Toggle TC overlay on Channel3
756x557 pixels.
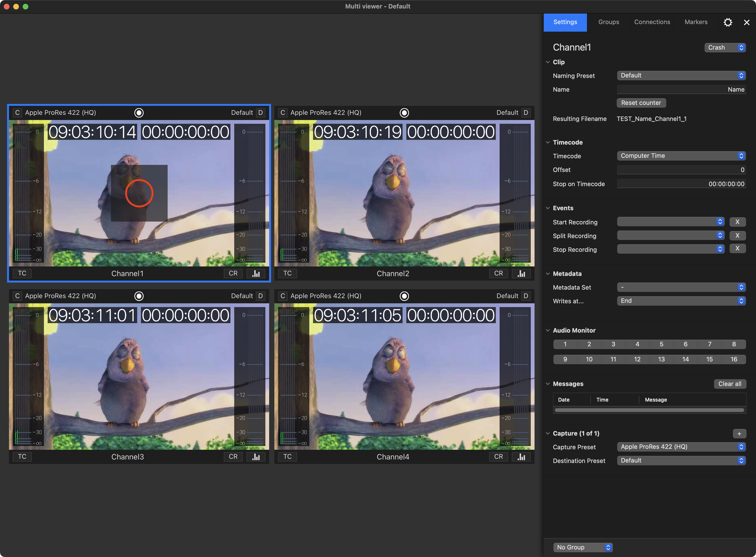tap(22, 457)
